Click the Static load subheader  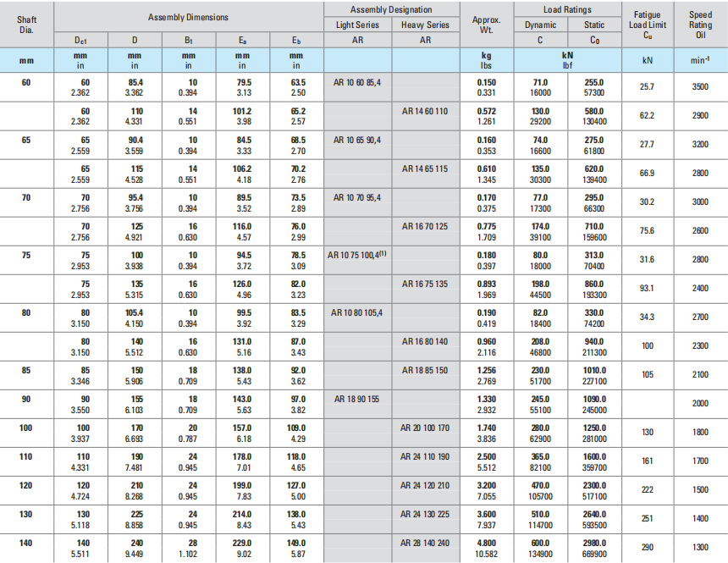[x=594, y=25]
